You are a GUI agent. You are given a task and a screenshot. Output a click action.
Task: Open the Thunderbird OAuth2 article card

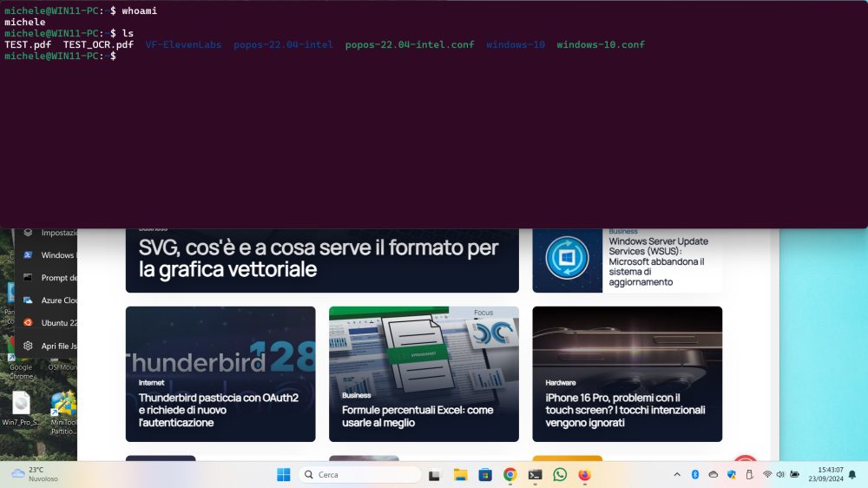[x=220, y=374]
